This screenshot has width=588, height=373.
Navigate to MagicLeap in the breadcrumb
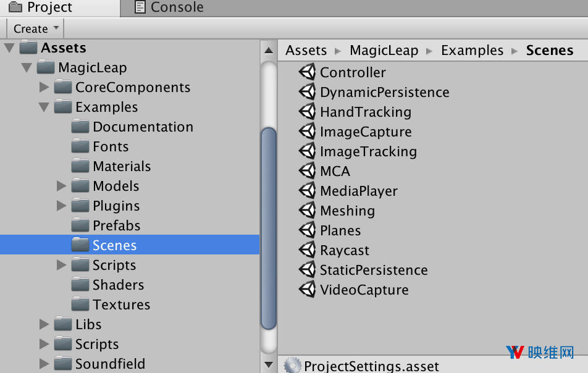point(384,51)
